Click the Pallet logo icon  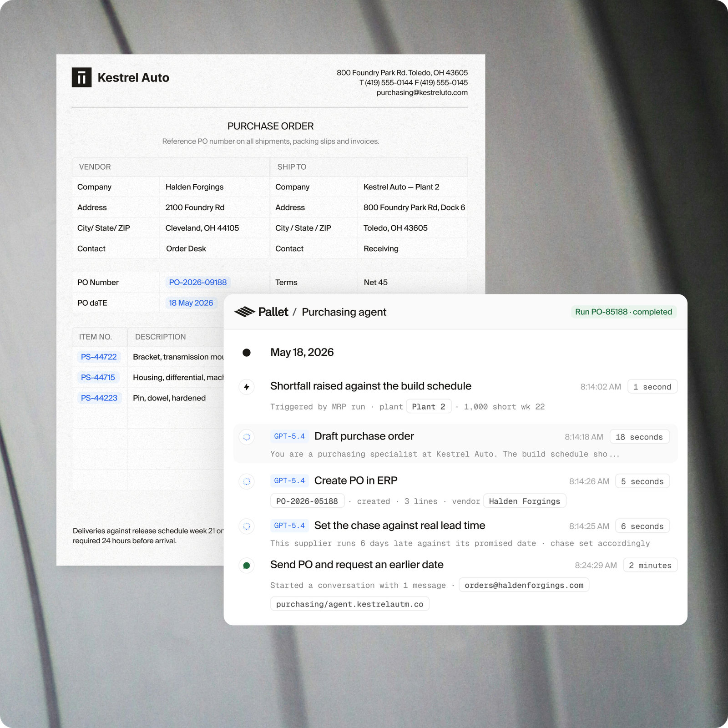click(244, 312)
